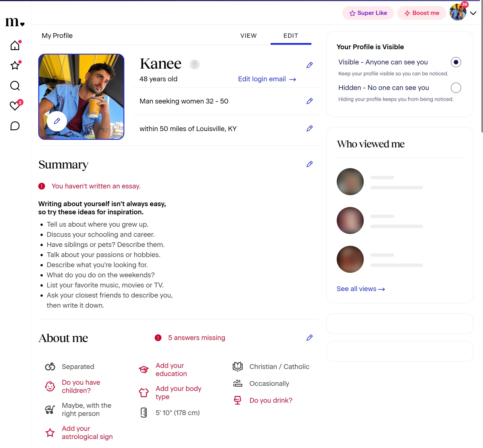Edit the About me section pencil
This screenshot has height=448, width=483.
pos(309,337)
